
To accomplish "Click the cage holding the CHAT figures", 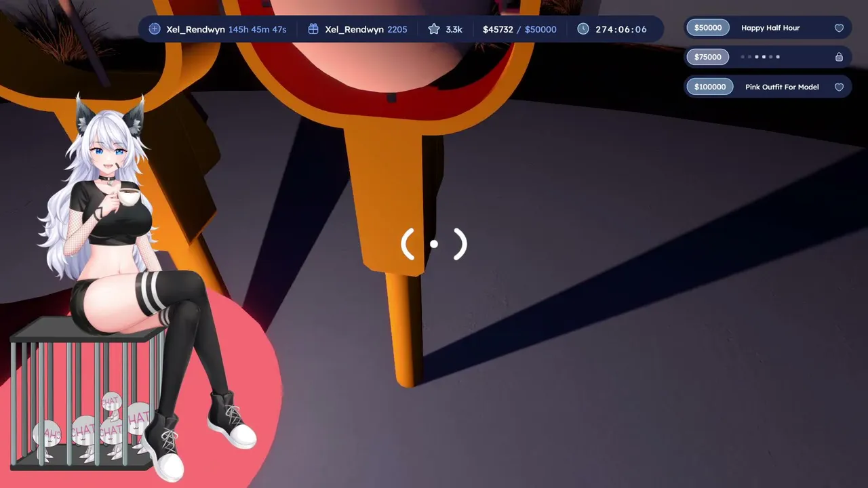I will pyautogui.click(x=88, y=393).
